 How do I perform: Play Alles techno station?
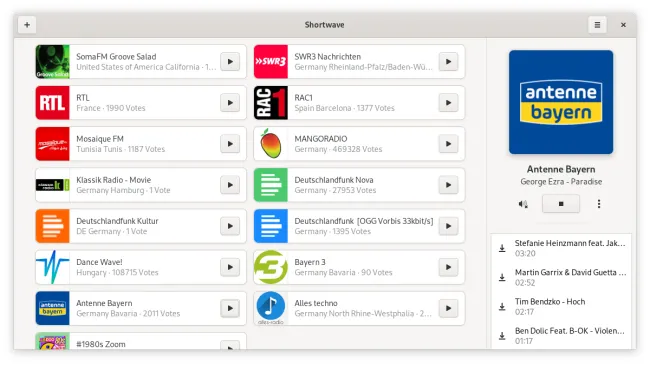coord(449,308)
